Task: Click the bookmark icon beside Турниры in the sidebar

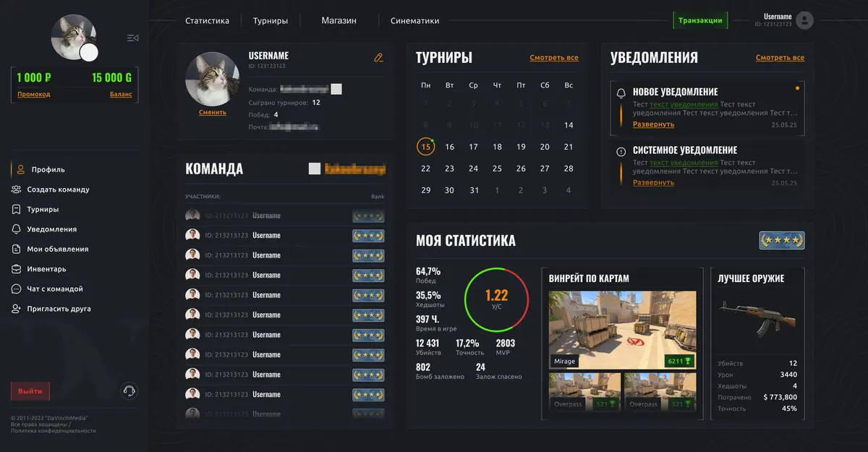Action: coord(16,209)
